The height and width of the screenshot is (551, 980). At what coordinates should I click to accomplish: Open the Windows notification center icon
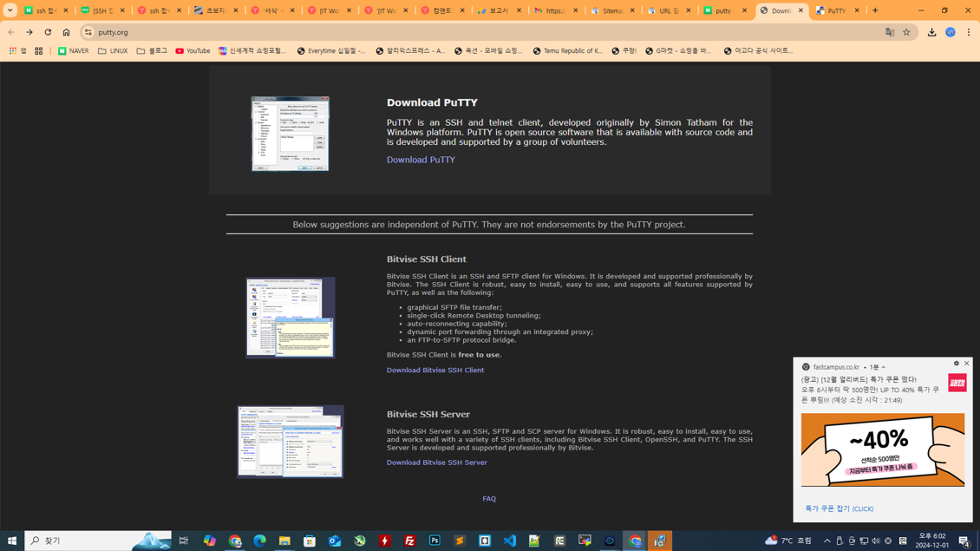click(x=964, y=541)
